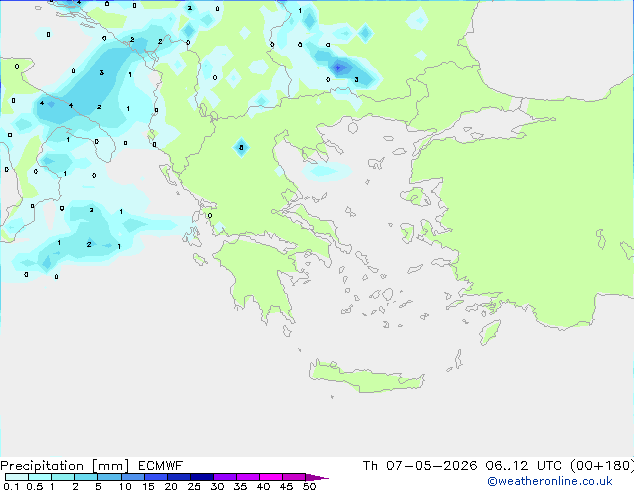Click the over-50 arrow tip of legend
Viewport: 634px width, 490px height.
pos(317,477)
